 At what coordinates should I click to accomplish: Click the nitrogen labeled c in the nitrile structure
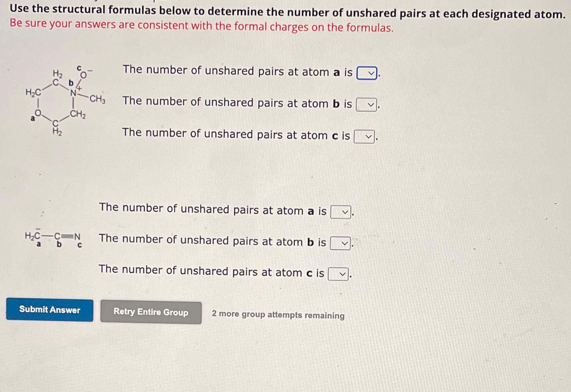(77, 237)
